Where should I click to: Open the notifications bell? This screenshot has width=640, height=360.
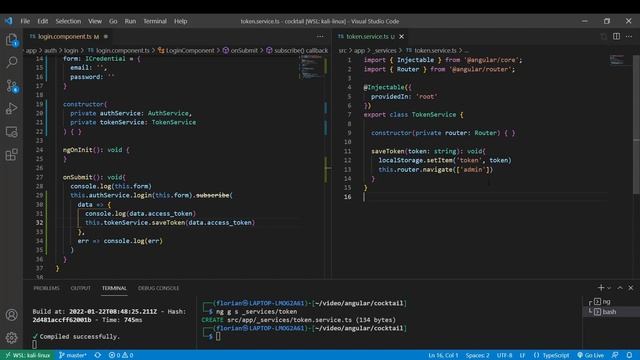point(629,355)
